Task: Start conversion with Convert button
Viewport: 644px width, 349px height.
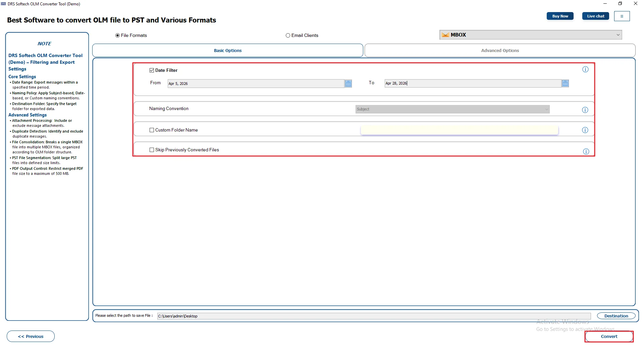Action: pyautogui.click(x=609, y=336)
